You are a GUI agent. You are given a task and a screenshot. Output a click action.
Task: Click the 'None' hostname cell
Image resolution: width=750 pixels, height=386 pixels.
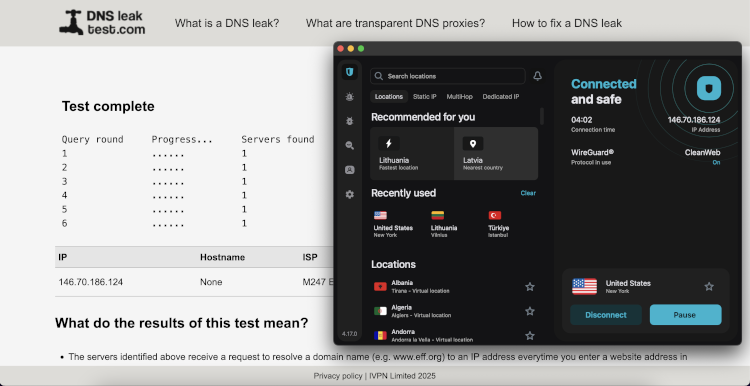pos(211,282)
